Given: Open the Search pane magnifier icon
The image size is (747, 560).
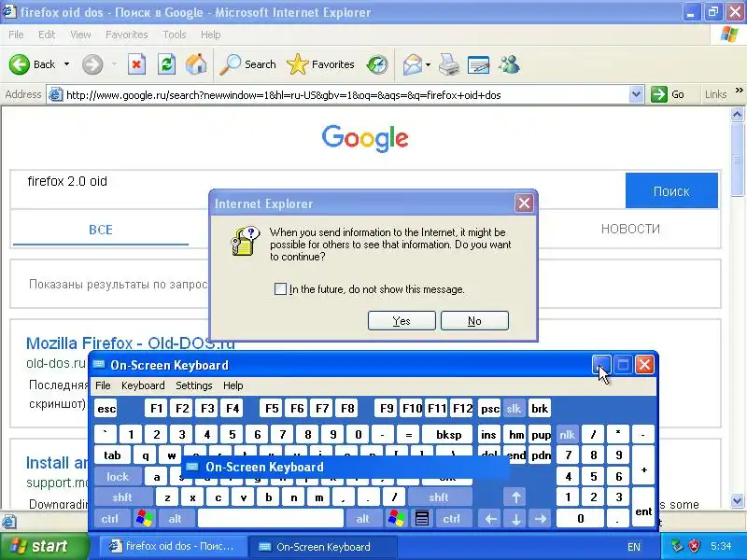Looking at the screenshot, I should click(231, 64).
